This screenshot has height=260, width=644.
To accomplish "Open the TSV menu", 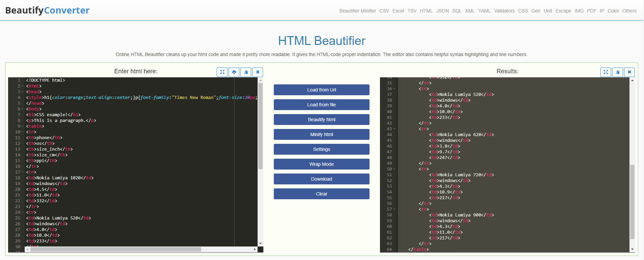I will point(412,11).
